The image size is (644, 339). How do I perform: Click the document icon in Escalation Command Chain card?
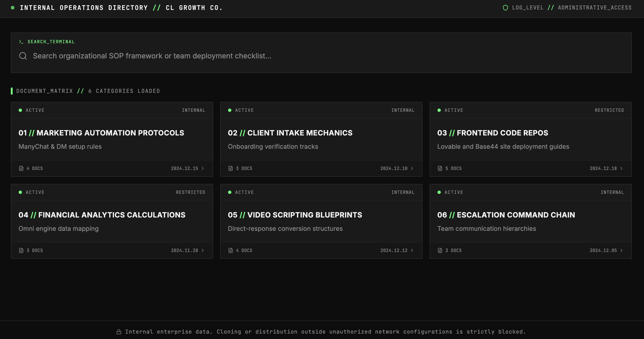tap(440, 250)
